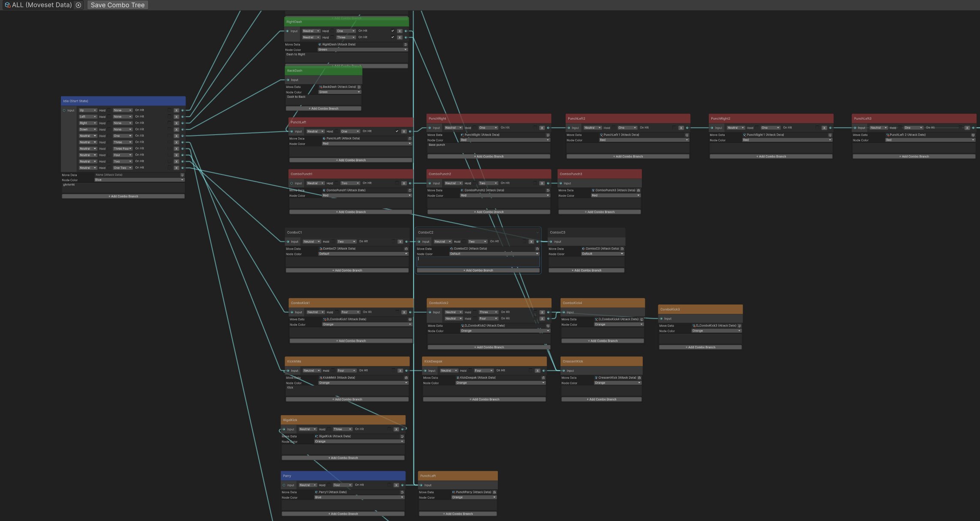Add Combo Branch to BackDash node
Screen dimensions: 980x521
324,108
